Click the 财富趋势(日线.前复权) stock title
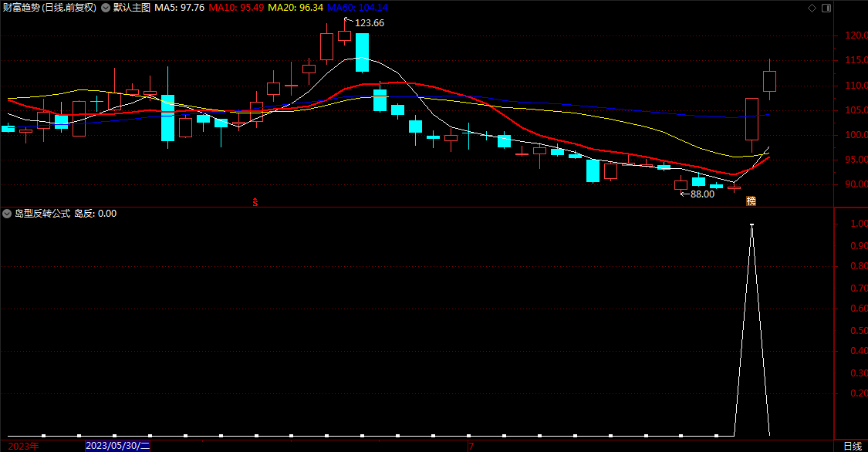 (x=49, y=8)
